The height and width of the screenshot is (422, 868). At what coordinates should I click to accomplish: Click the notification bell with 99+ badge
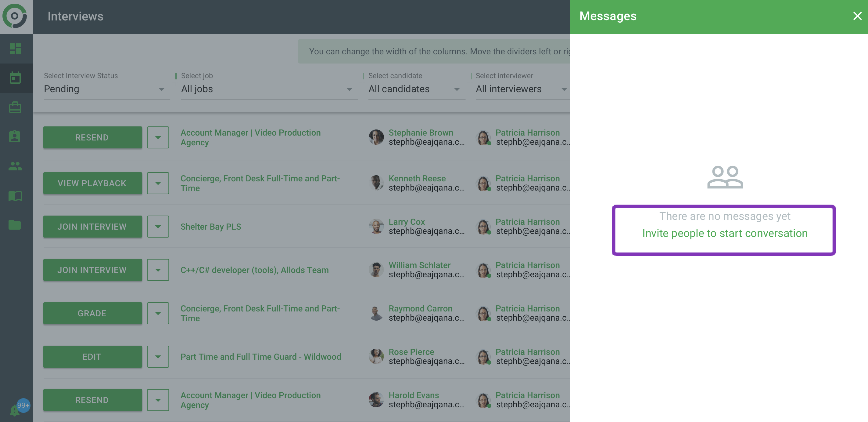[x=15, y=409]
